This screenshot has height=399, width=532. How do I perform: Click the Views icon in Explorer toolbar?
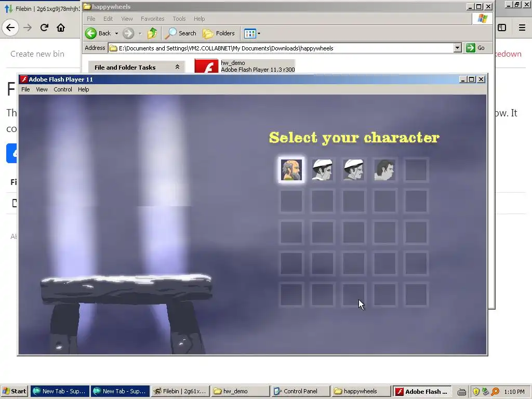250,33
